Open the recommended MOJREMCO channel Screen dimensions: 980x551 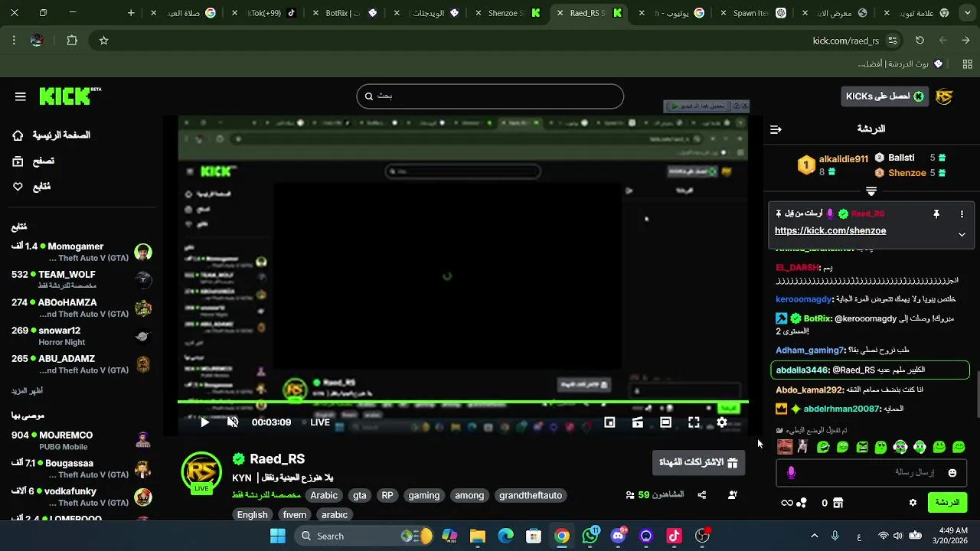[82, 441]
